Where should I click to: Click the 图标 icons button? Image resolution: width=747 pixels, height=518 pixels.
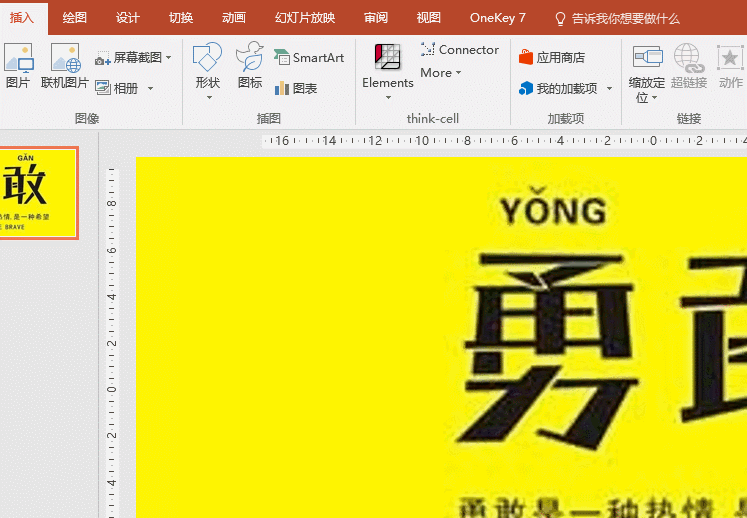click(250, 58)
